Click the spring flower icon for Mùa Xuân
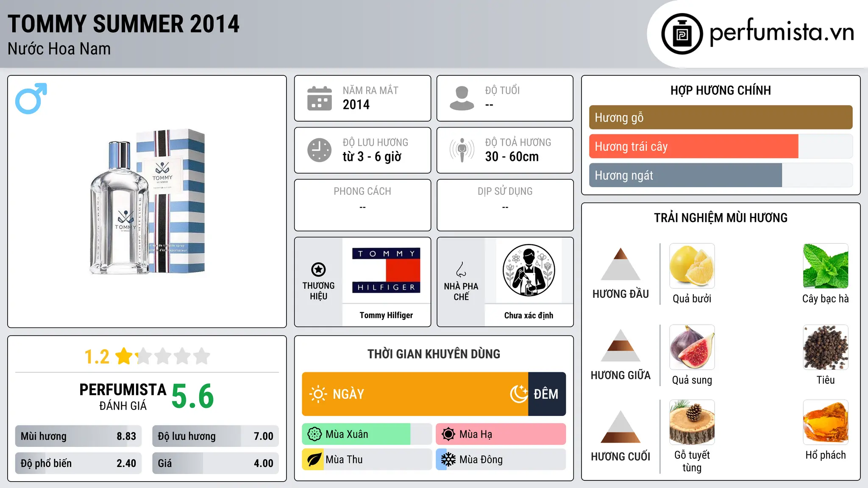This screenshot has height=488, width=868. [314, 434]
